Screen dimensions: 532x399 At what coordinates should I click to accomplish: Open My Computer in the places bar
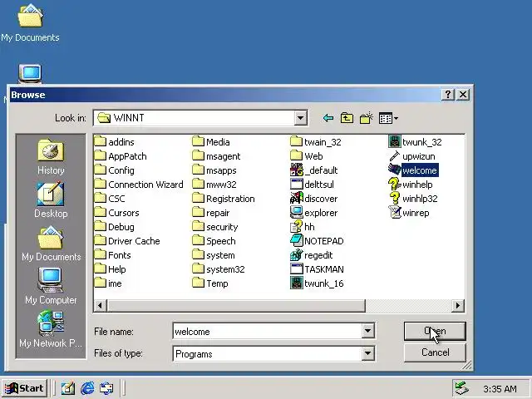click(51, 286)
